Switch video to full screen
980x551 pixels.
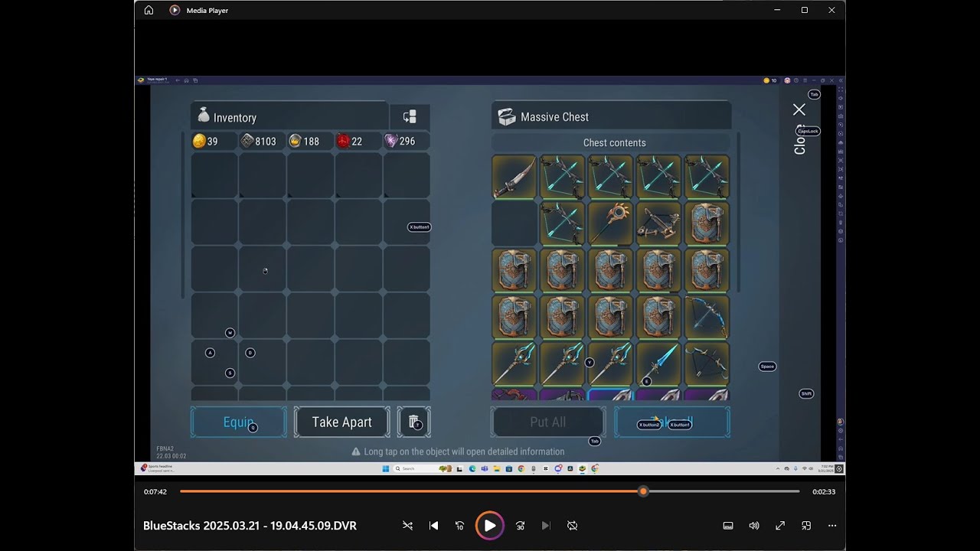click(x=780, y=526)
